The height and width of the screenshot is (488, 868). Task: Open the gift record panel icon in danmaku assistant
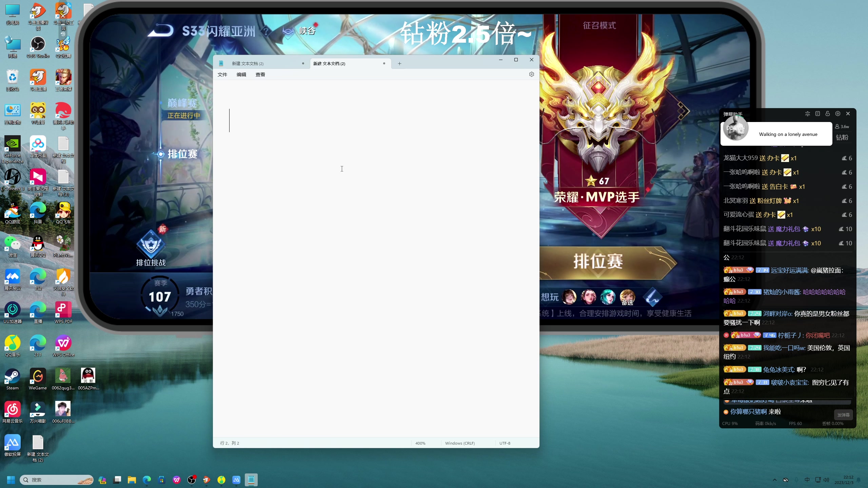[x=817, y=114]
